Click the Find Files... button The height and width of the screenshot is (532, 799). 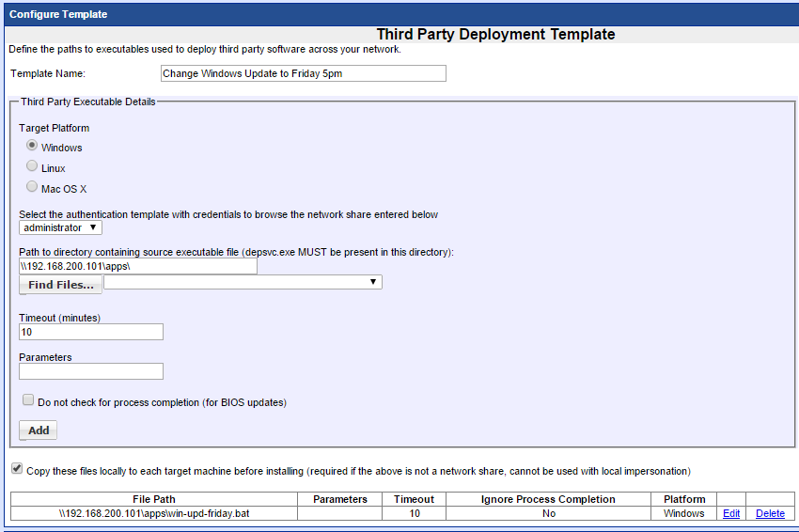(x=60, y=284)
